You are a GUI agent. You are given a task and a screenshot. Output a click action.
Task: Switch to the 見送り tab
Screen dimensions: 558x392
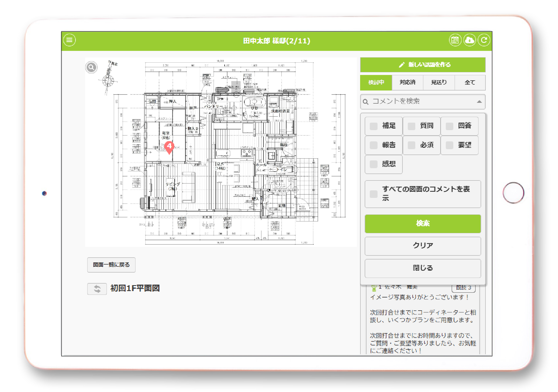pos(439,82)
